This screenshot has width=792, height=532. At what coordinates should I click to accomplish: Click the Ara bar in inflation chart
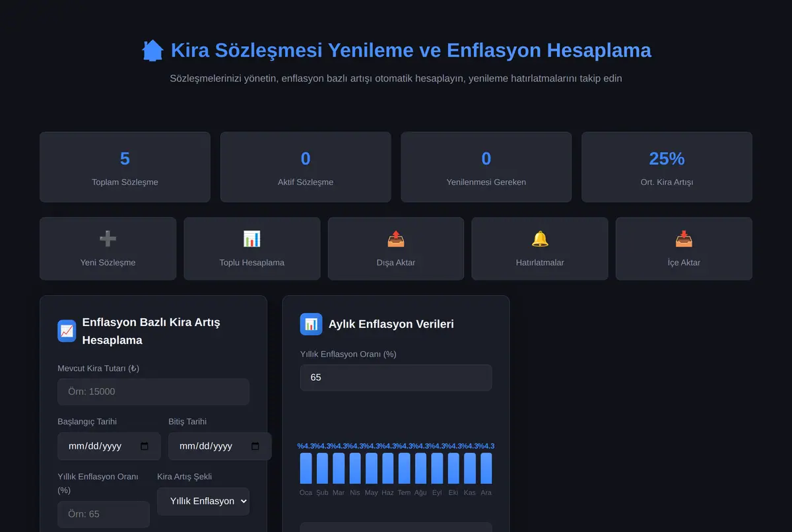(486, 468)
